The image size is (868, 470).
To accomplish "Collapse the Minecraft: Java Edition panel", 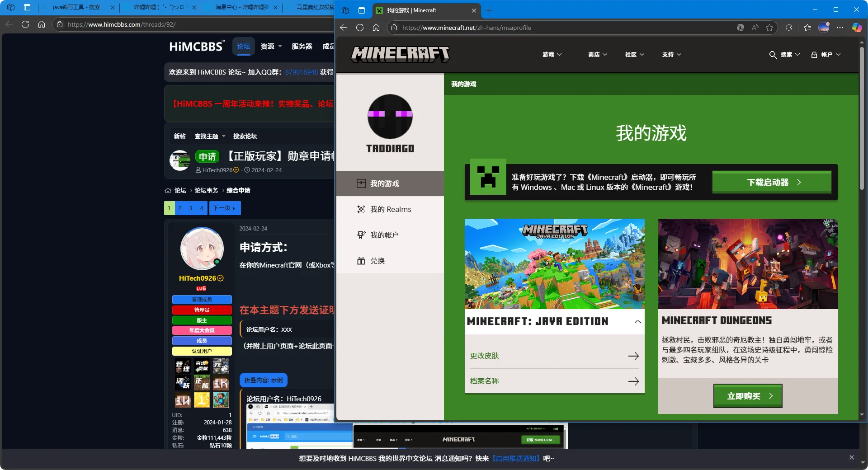I will click(x=637, y=322).
